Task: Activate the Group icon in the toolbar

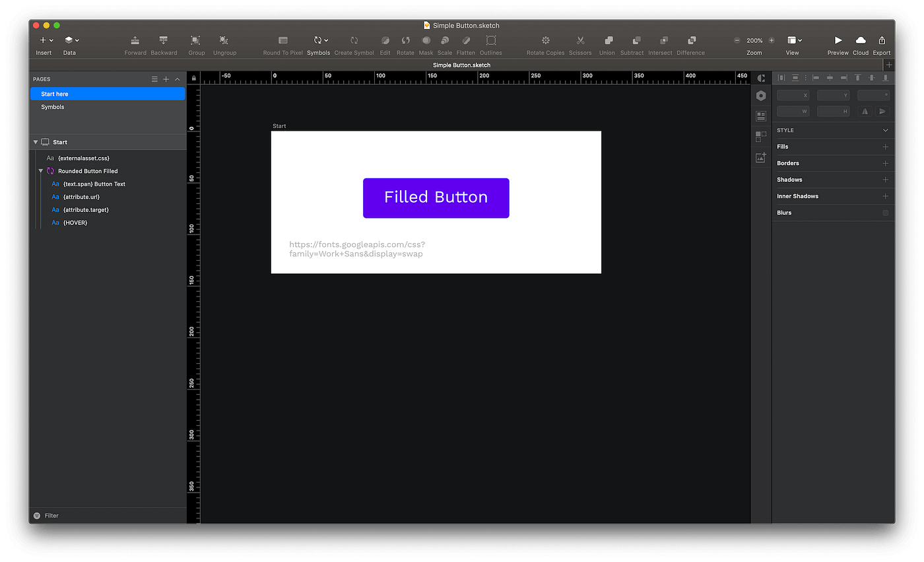Action: tap(195, 41)
